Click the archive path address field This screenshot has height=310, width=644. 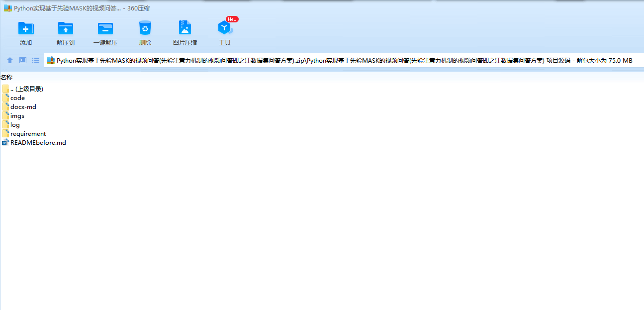coord(344,60)
